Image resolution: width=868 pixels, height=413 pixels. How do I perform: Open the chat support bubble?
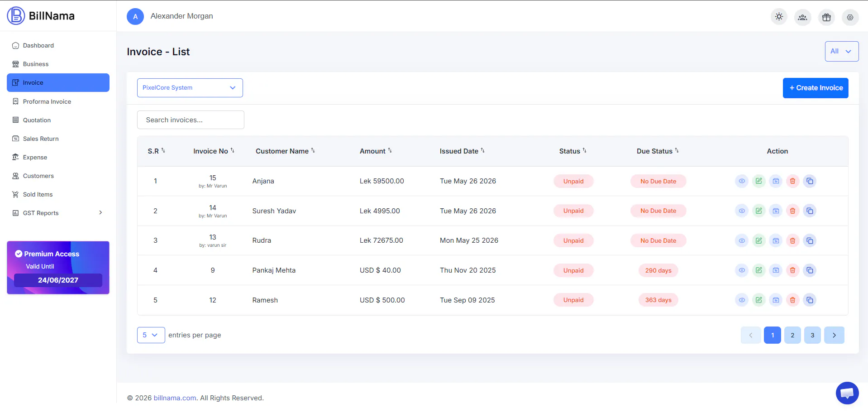pos(847,393)
